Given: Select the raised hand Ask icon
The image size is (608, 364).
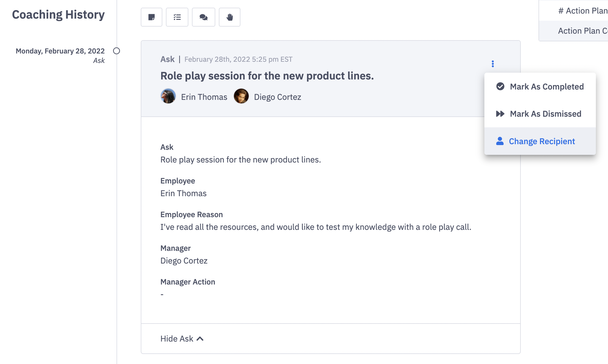Looking at the screenshot, I should tap(229, 17).
